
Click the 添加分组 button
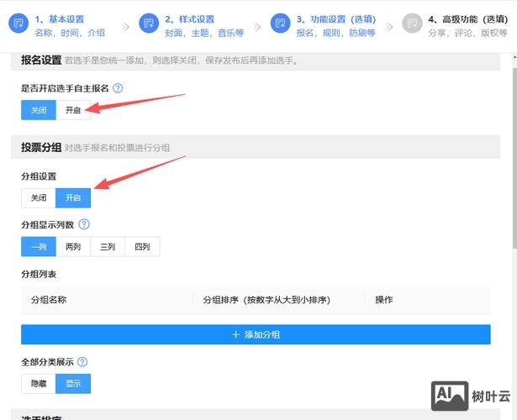pyautogui.click(x=256, y=334)
